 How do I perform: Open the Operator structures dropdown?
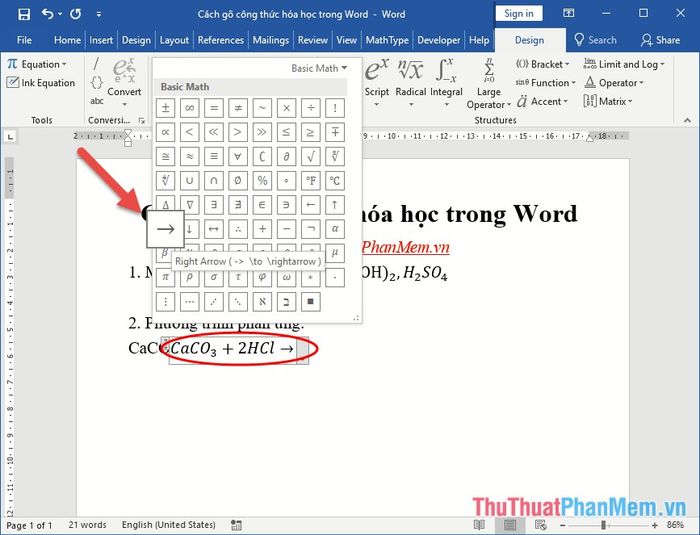coord(614,83)
